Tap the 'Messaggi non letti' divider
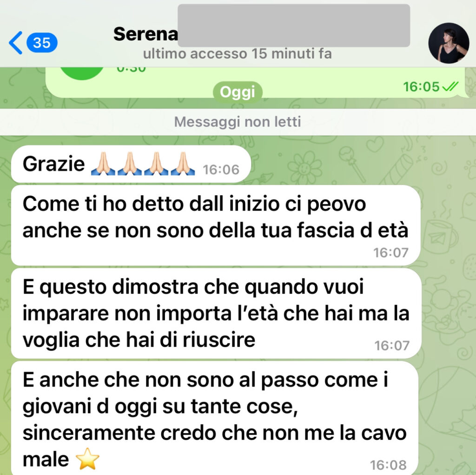The image size is (476, 475). pos(238,122)
